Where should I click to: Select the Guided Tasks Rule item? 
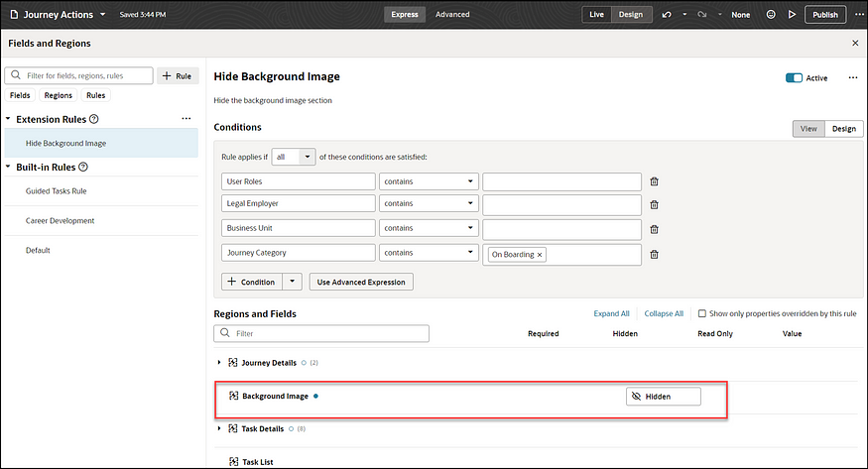coord(57,190)
